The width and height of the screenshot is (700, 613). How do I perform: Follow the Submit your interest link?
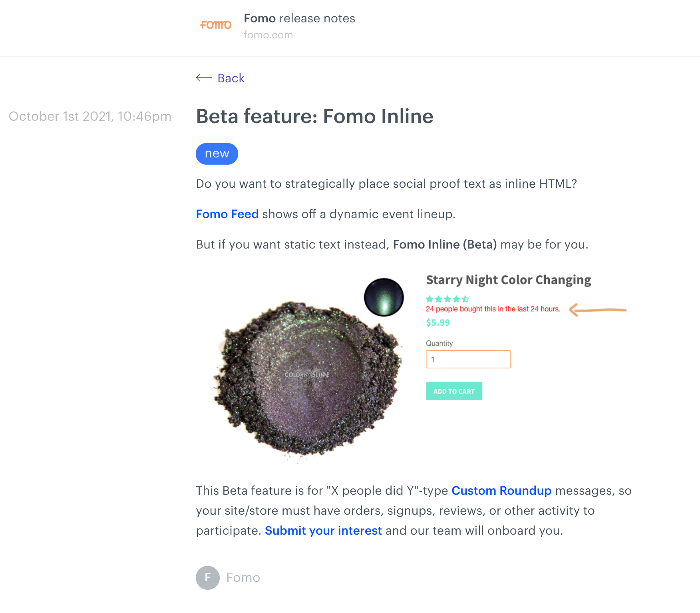[323, 531]
